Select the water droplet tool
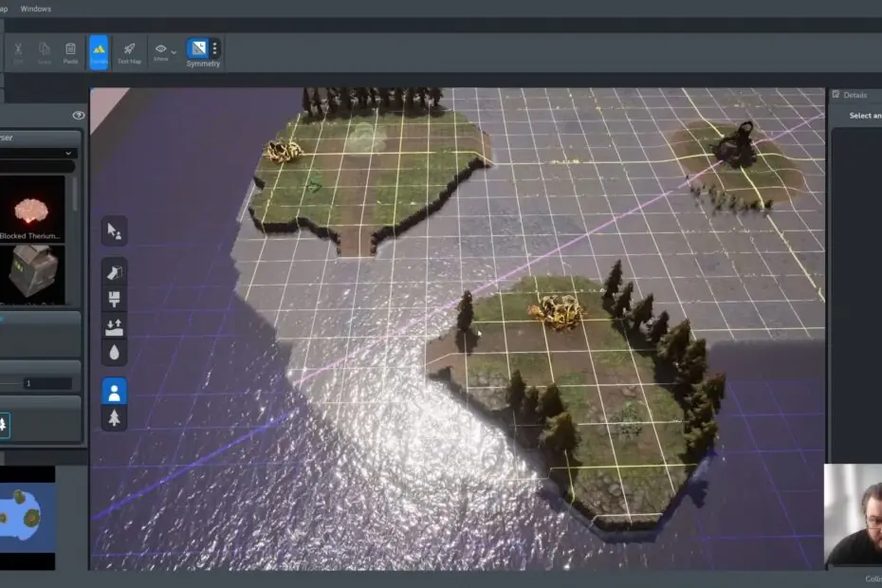 [x=114, y=352]
